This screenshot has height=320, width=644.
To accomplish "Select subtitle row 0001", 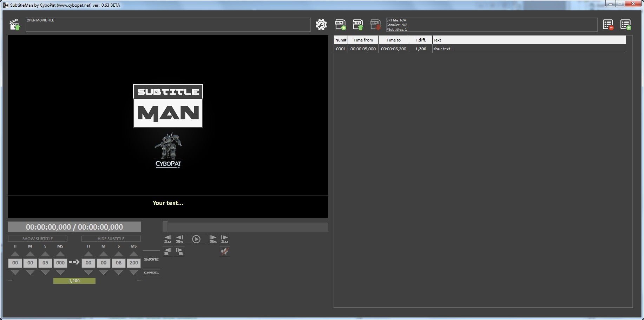I will click(x=480, y=49).
